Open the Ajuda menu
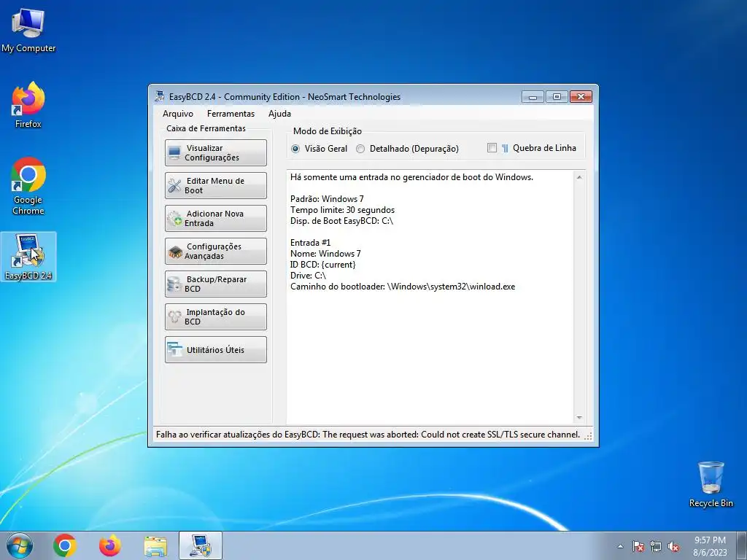This screenshot has height=560, width=747. (279, 114)
